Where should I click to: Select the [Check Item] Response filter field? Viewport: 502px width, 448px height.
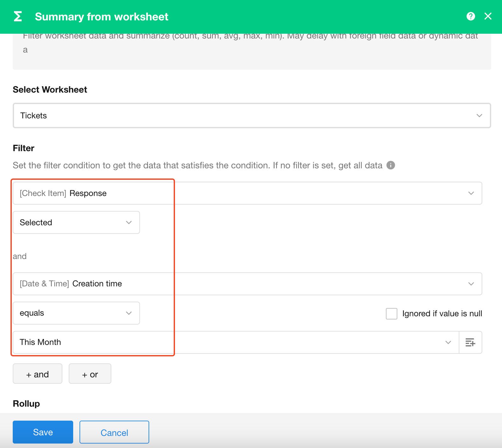pos(242,193)
